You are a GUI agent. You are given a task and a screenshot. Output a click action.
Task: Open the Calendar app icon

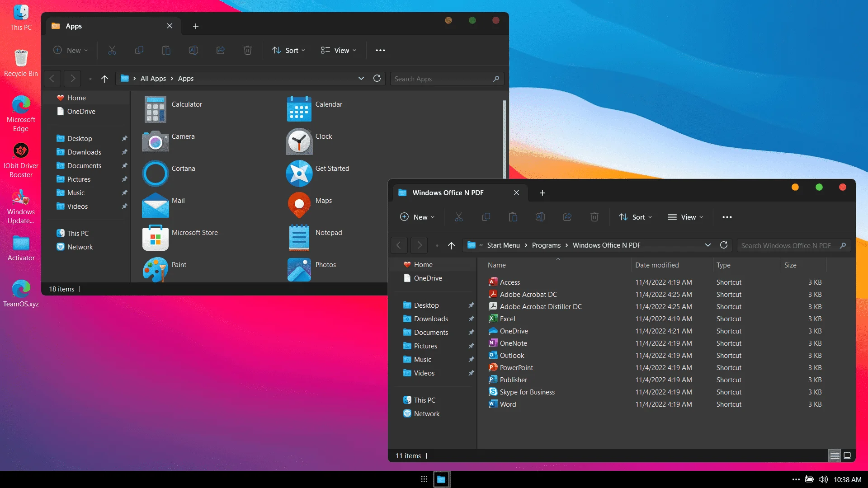coord(299,109)
